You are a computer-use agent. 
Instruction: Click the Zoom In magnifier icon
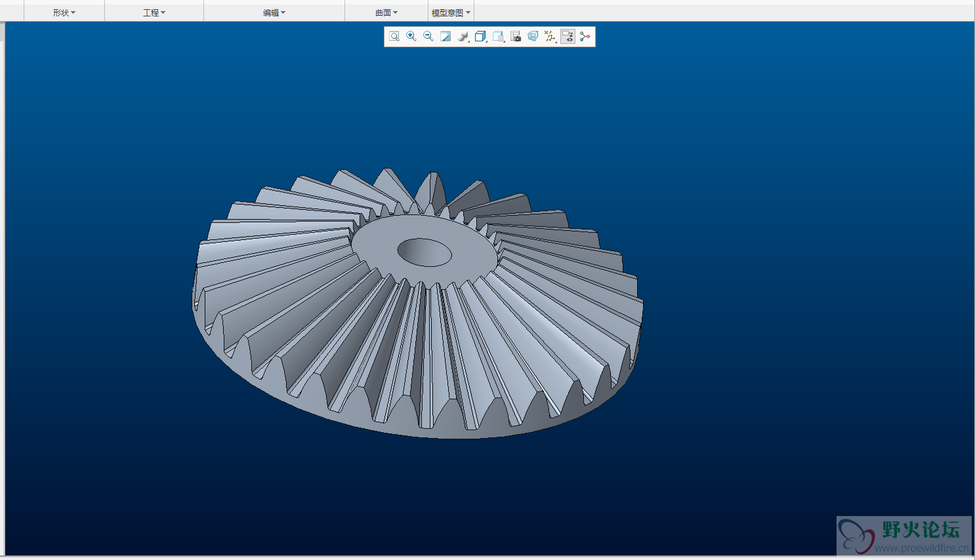[411, 37]
